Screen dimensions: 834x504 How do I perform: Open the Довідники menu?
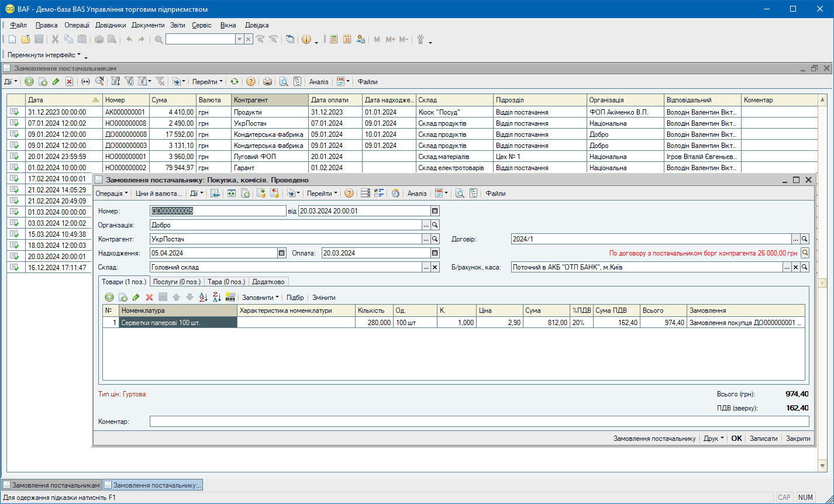[111, 25]
